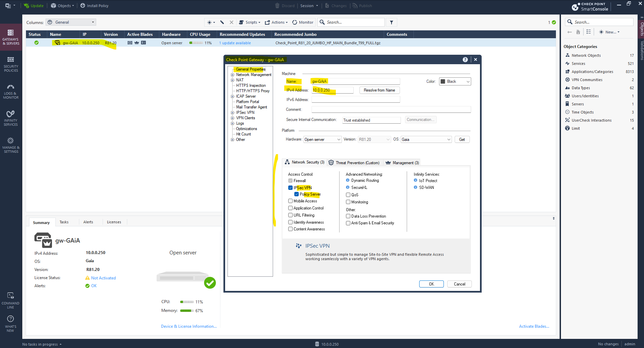Enable Data Loss Prevention checkbox
The height and width of the screenshot is (348, 644).
click(348, 216)
